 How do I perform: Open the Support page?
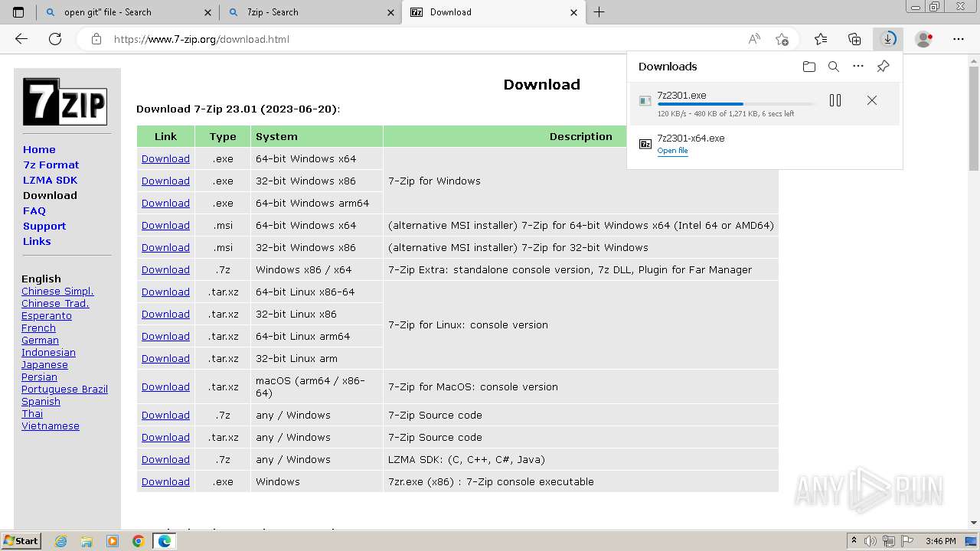[x=44, y=226]
